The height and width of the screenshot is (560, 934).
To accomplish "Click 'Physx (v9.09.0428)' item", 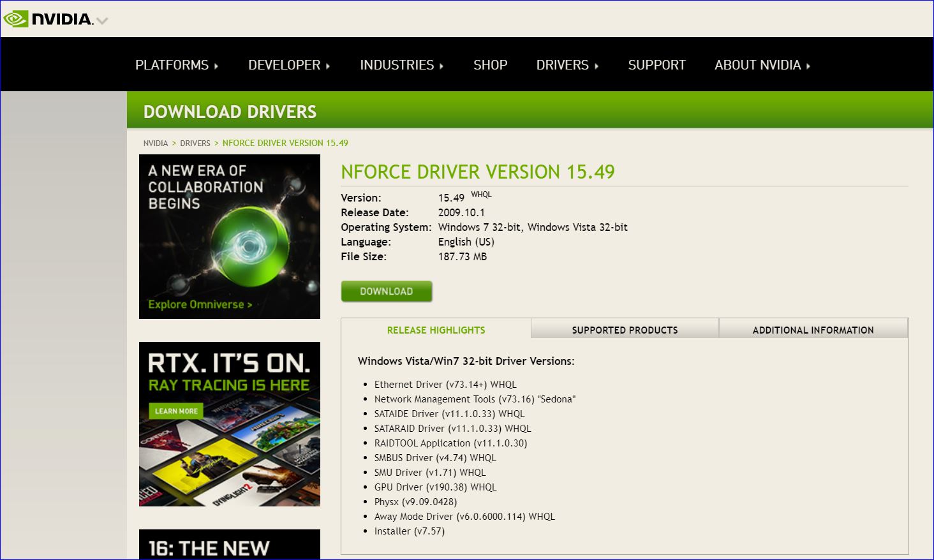I will tap(416, 502).
